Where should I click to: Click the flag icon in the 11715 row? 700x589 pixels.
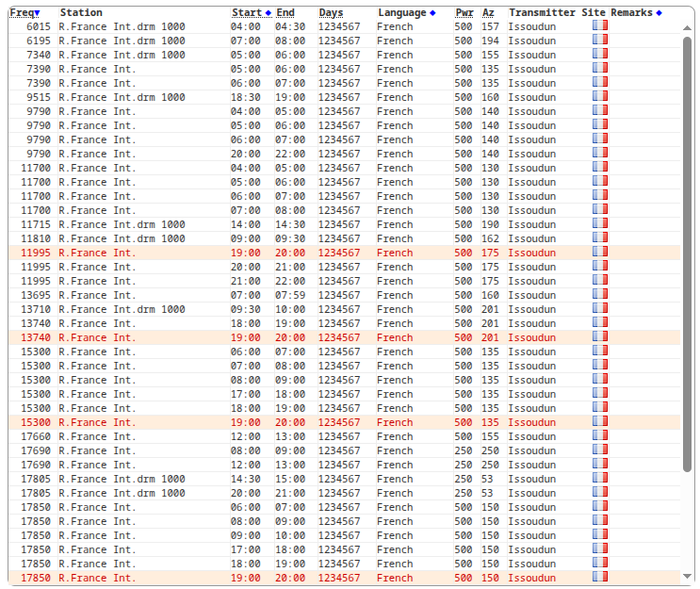click(x=600, y=223)
